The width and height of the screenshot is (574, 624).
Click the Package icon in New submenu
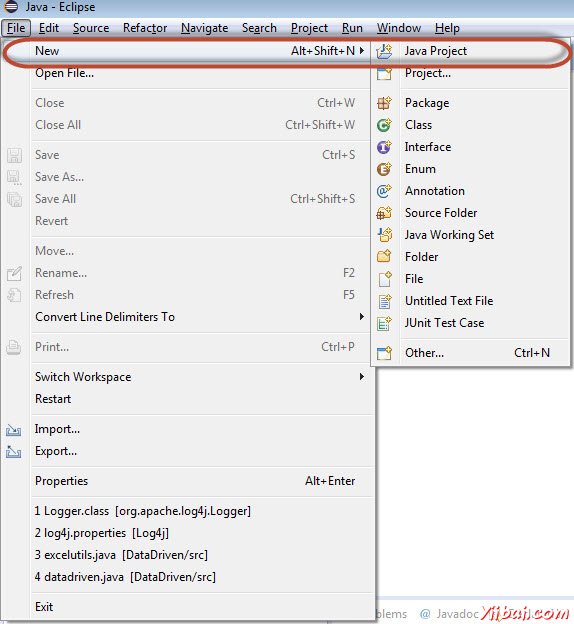coord(384,103)
